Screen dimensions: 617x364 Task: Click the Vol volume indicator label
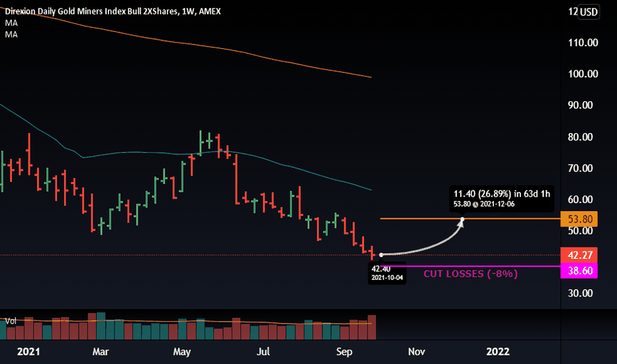pyautogui.click(x=11, y=321)
